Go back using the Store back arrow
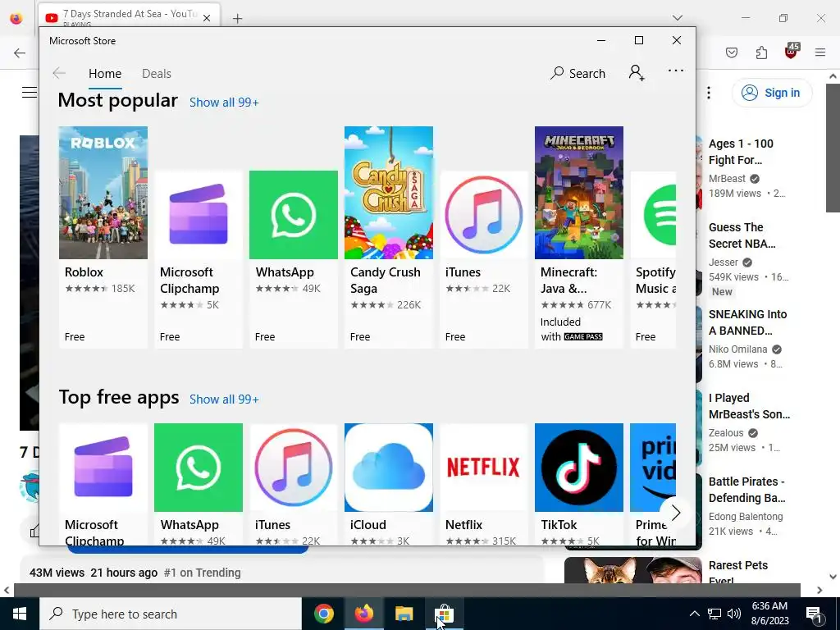The width and height of the screenshot is (840, 630). click(59, 73)
